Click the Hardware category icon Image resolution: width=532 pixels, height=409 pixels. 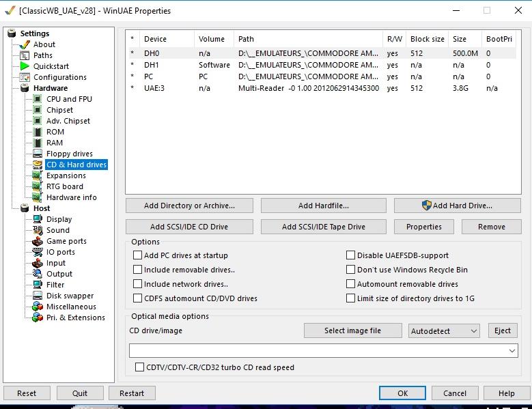(x=25, y=88)
